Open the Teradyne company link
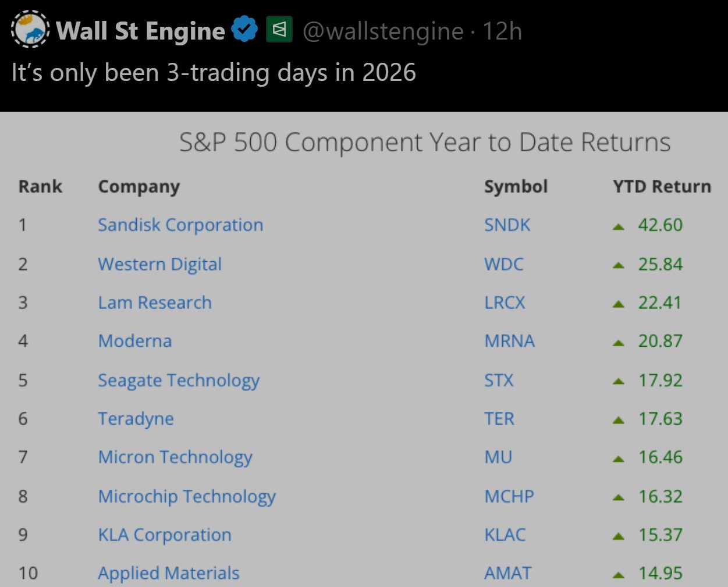Viewport: 728px width, 587px height. coord(136,419)
